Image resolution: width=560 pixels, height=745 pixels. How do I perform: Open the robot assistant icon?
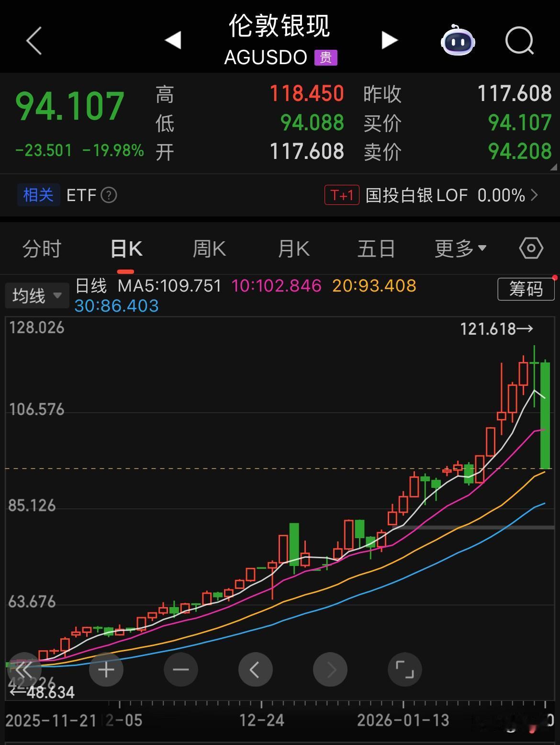[458, 41]
